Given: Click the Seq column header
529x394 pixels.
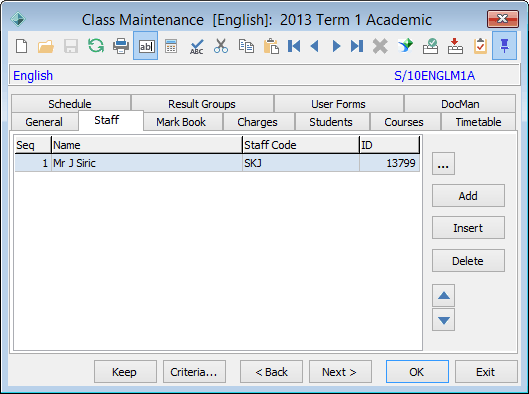Looking at the screenshot, I should (33, 145).
